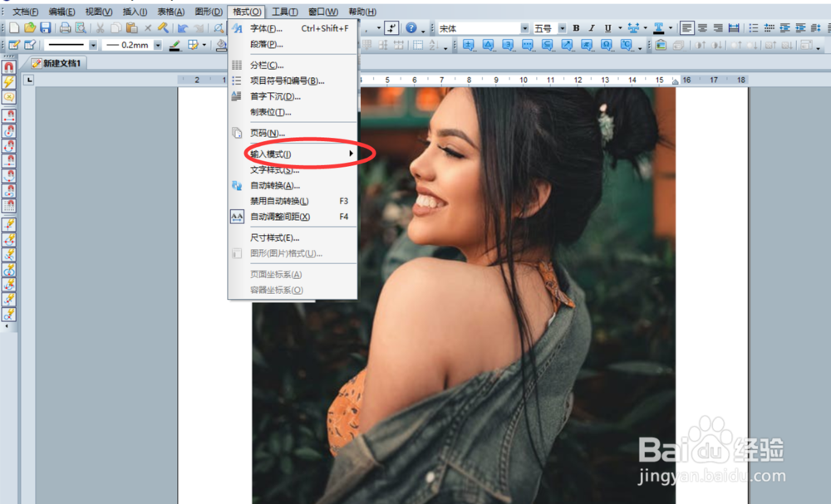831x504 pixels.
Task: Open the 五号 font size dropdown
Action: coord(562,28)
